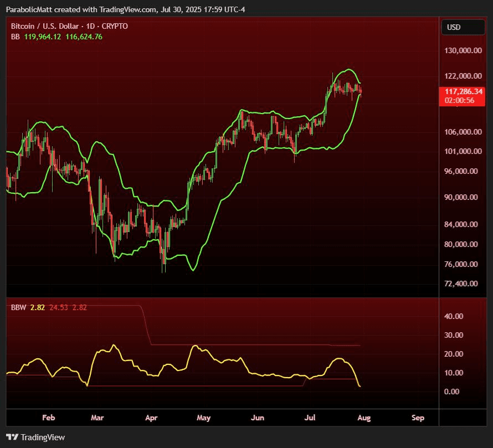Click the 80,000.00 price axis label
493x448 pixels.
pos(461,244)
